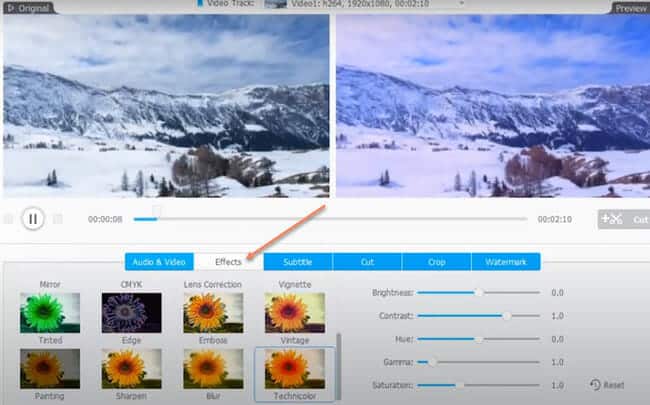650x405 pixels.
Task: Click the original video preview image
Action: [166, 106]
